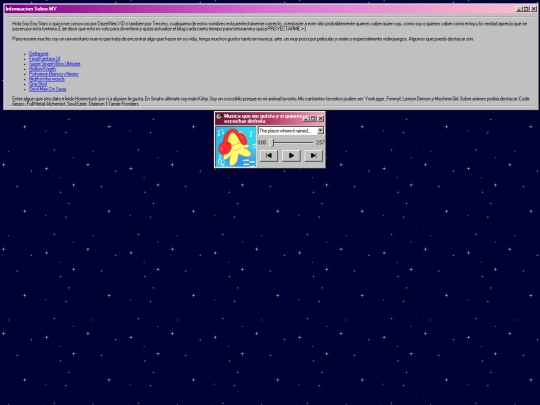This screenshot has width=540, height=405.
Task: Maximize the Informacion Sobre MY window
Action: coord(526,9)
